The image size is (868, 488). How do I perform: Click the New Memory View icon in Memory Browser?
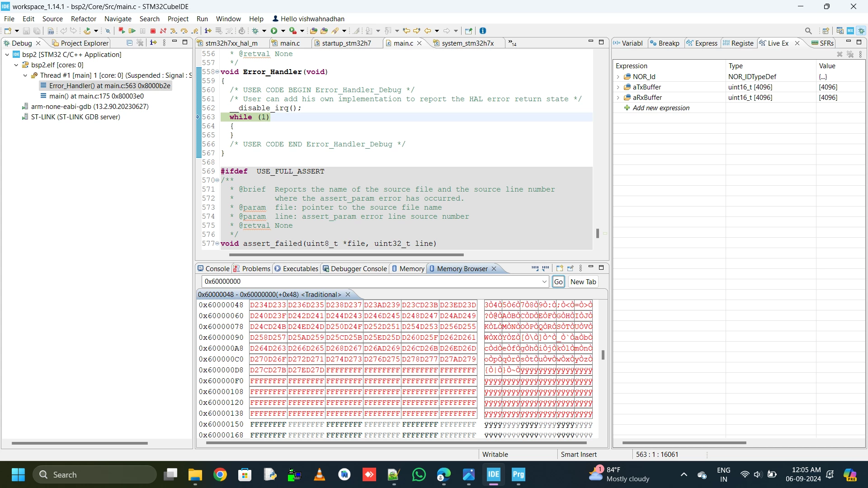560,268
